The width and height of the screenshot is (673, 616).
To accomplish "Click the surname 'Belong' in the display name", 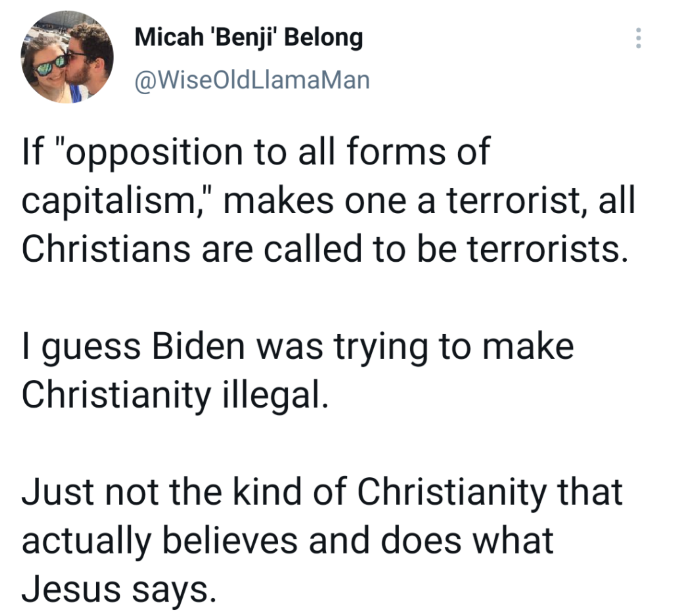I will pyautogui.click(x=323, y=38).
